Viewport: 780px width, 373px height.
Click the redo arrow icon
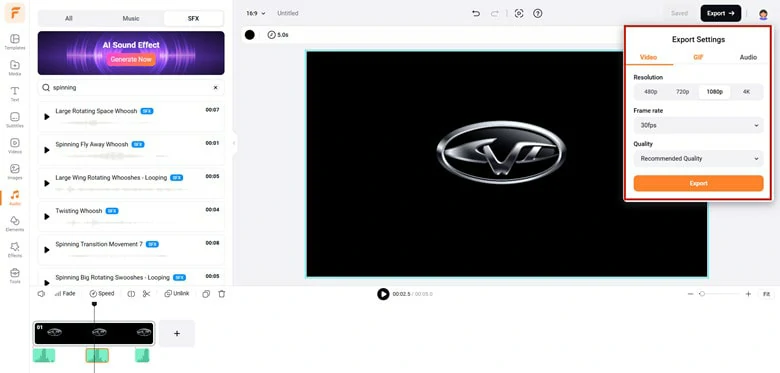pos(494,13)
